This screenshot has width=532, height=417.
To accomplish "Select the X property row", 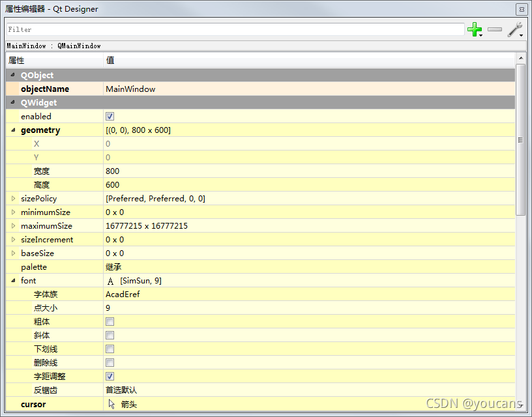I will click(x=260, y=144).
